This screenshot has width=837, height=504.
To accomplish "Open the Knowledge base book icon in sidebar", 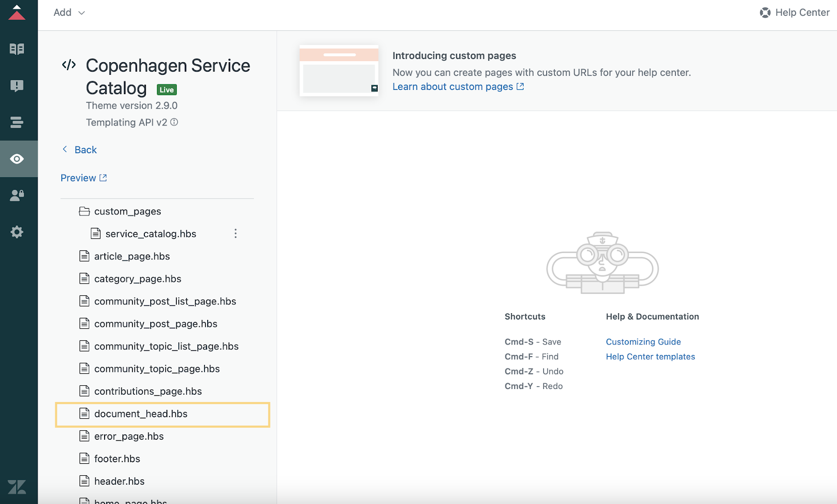I will [x=17, y=49].
